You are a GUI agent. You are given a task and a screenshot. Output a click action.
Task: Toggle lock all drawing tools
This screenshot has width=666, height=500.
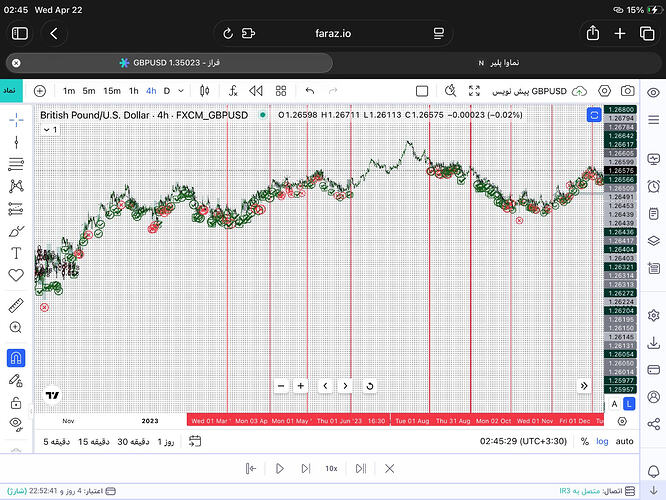tap(16, 402)
